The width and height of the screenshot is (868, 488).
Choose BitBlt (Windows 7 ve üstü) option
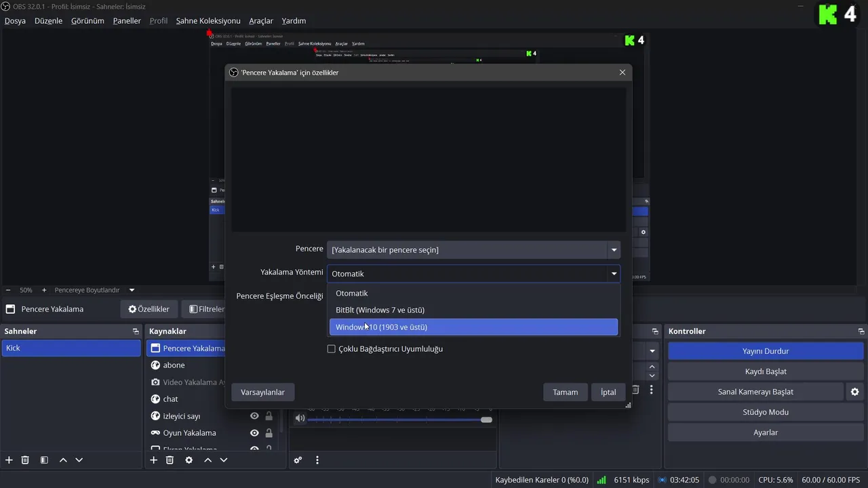point(473,310)
